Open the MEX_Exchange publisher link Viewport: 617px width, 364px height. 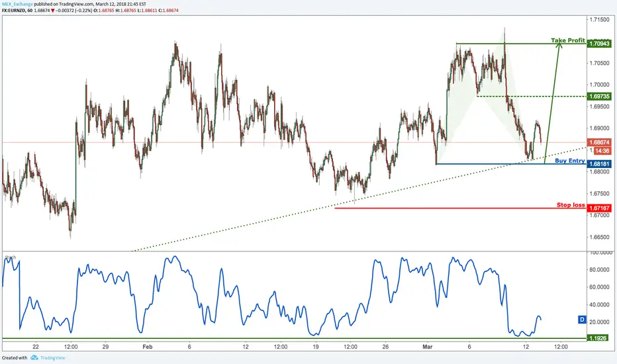tap(17, 5)
